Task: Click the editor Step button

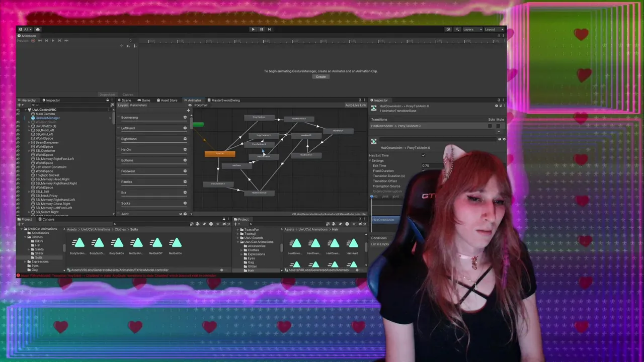Action: [x=269, y=29]
